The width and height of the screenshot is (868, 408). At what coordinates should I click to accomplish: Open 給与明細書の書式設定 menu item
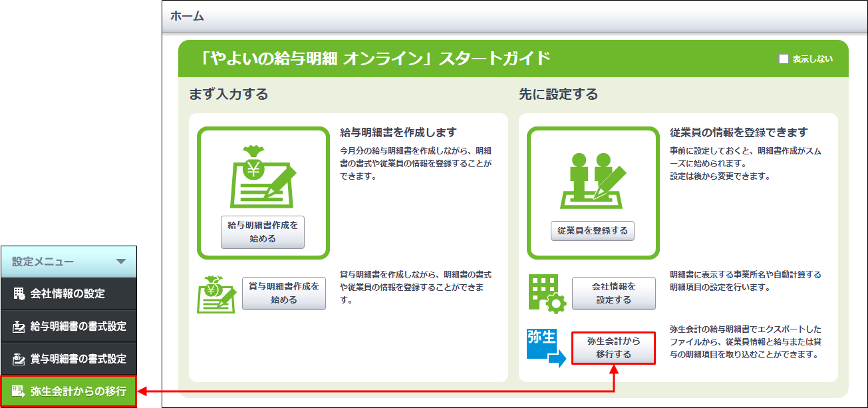69,326
